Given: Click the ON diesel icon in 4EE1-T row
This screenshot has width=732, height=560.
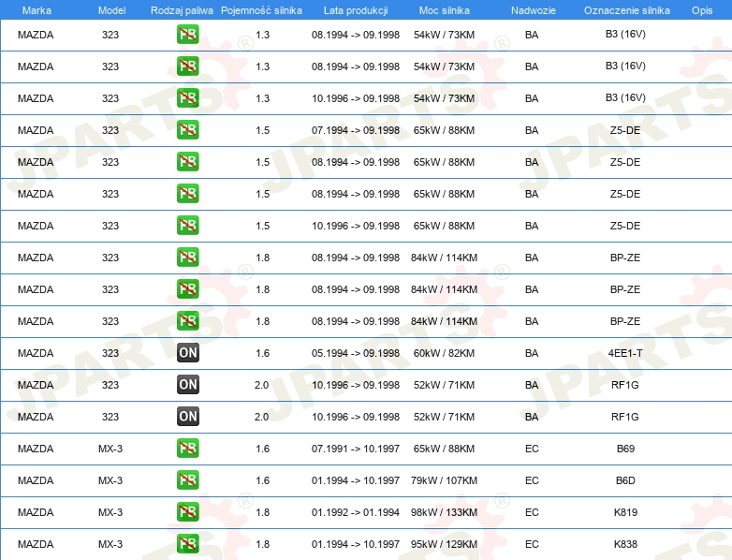Looking at the screenshot, I should pyautogui.click(x=187, y=353).
